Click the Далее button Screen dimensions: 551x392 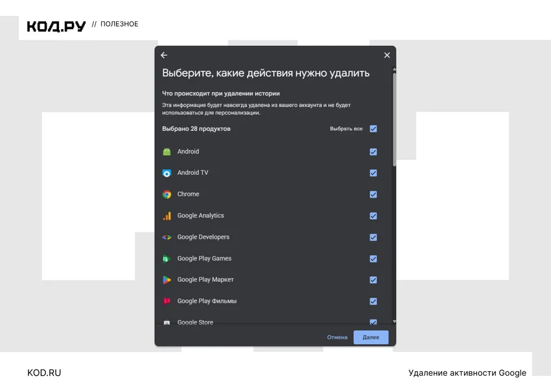(371, 337)
